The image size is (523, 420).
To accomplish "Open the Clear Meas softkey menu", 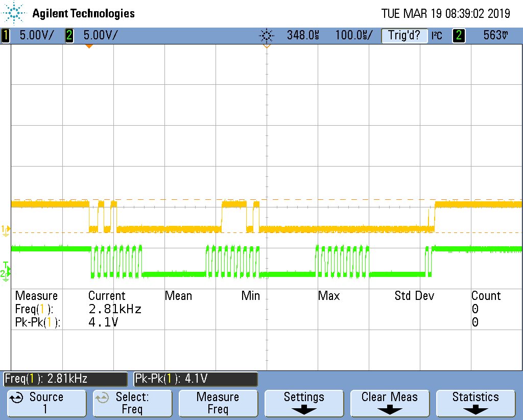I will [390, 403].
